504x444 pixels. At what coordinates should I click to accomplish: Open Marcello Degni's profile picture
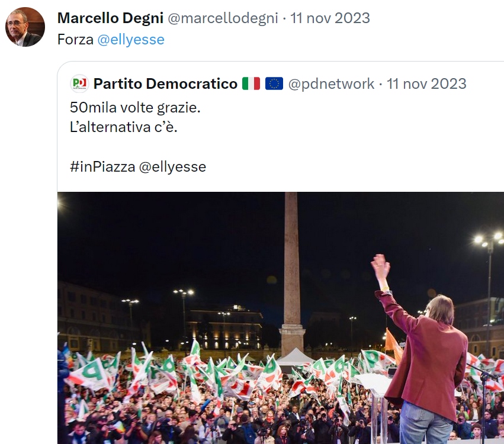25,27
